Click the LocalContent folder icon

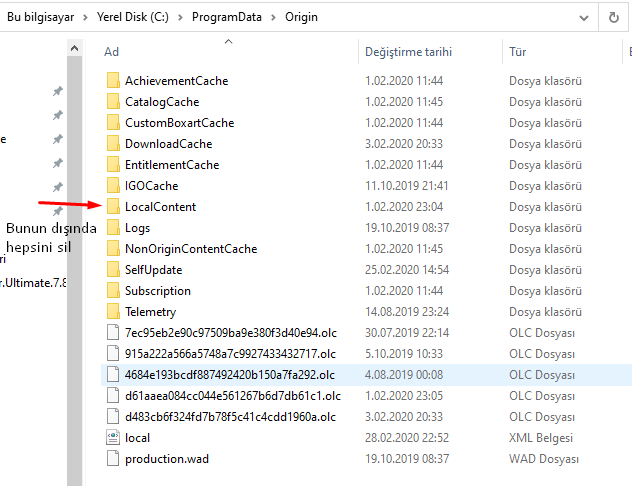(113, 206)
